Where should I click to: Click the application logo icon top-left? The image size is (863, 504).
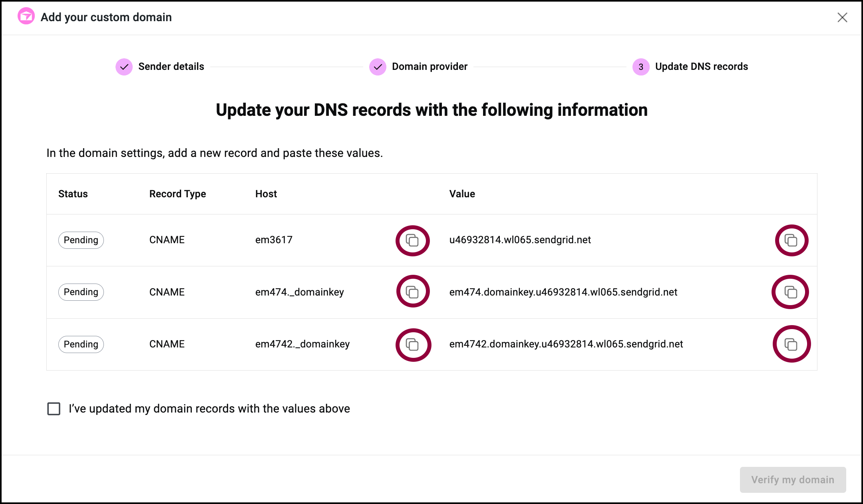coord(25,16)
